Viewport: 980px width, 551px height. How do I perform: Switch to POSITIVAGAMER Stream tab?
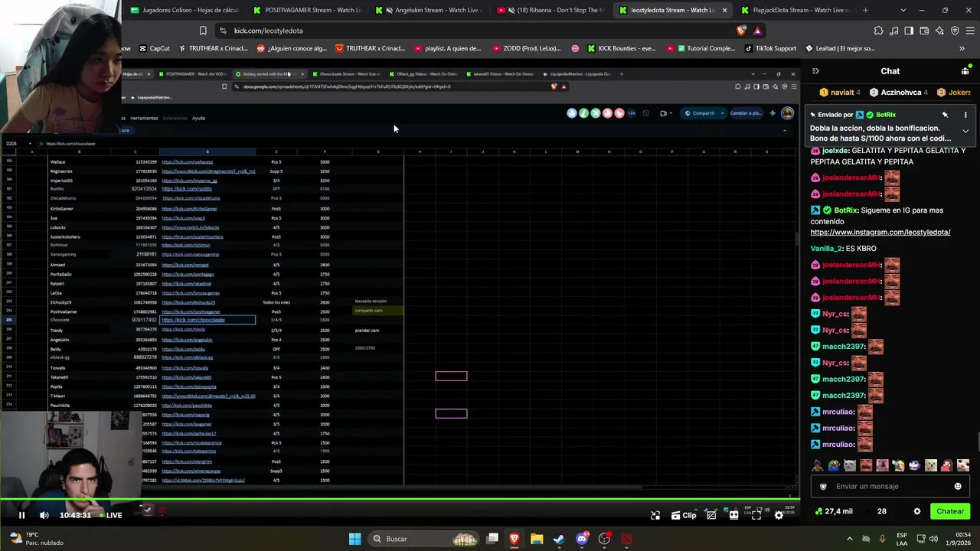click(307, 10)
